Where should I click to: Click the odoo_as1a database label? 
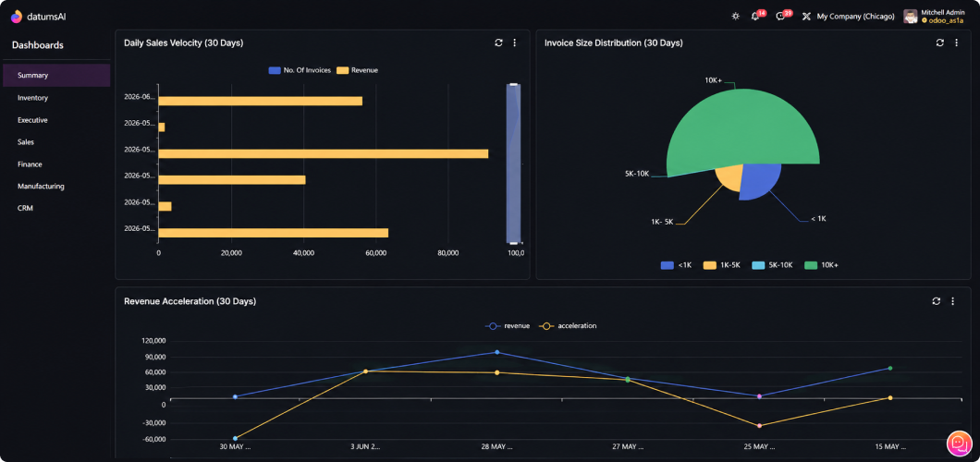945,20
